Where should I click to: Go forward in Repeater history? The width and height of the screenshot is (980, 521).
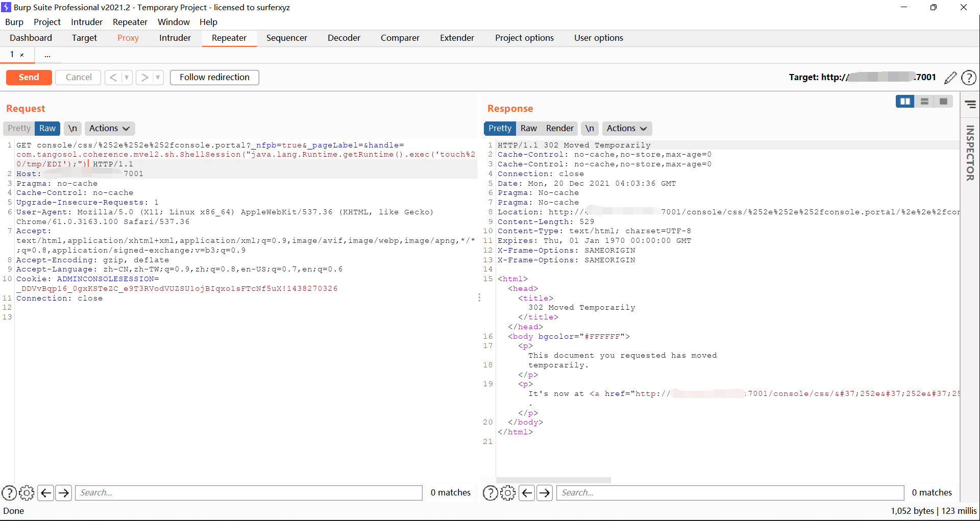(x=144, y=78)
